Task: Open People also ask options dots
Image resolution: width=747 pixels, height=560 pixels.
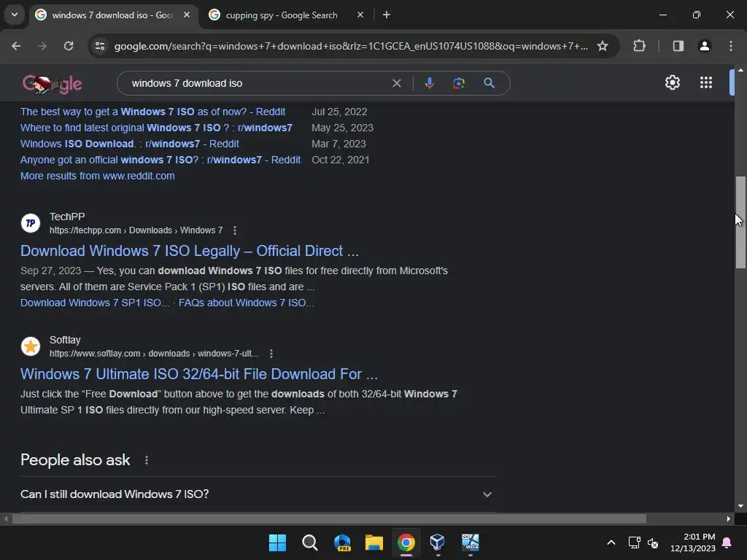Action: tap(147, 461)
